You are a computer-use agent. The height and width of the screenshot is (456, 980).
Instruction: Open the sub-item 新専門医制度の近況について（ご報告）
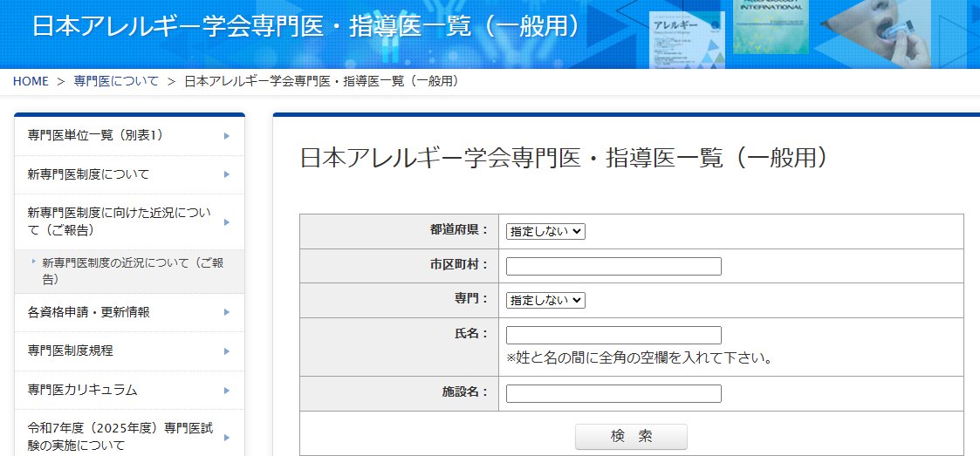(x=129, y=271)
